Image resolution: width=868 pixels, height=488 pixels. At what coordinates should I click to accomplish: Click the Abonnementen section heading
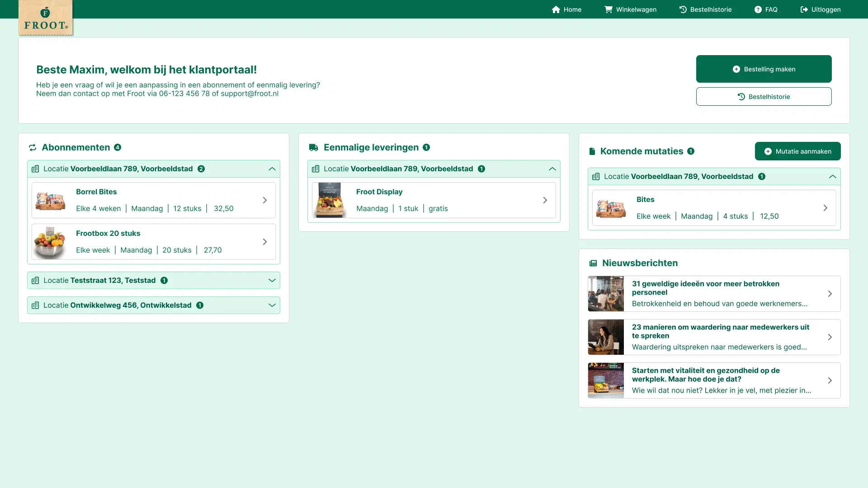(x=76, y=148)
